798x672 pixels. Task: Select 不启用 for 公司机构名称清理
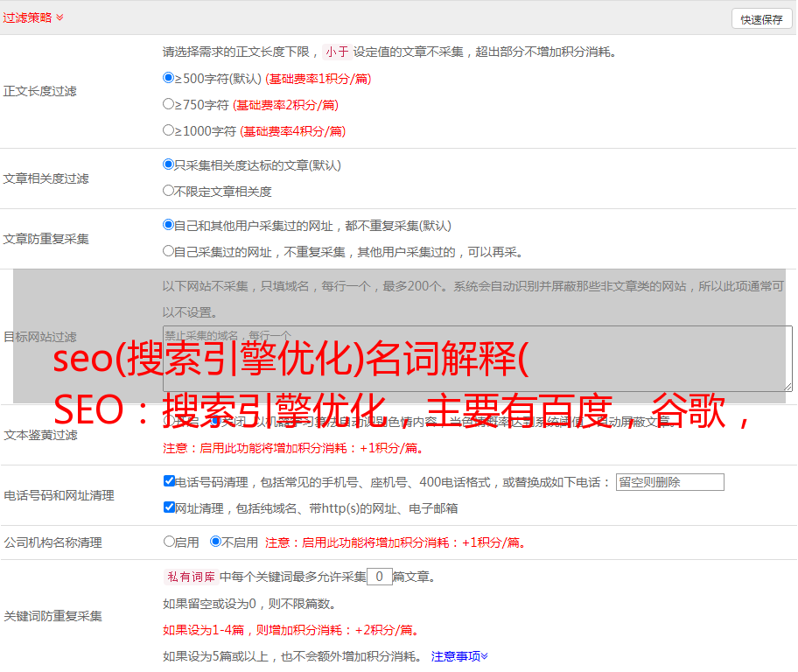pyautogui.click(x=216, y=542)
